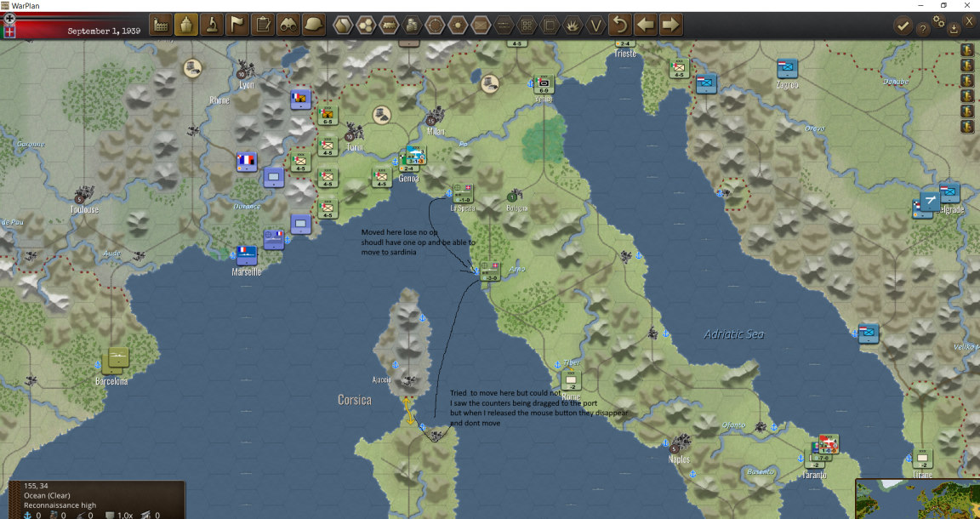Image resolution: width=980 pixels, height=519 pixels.
Task: Click the lowest event icon on right edge
Action: pos(967,126)
